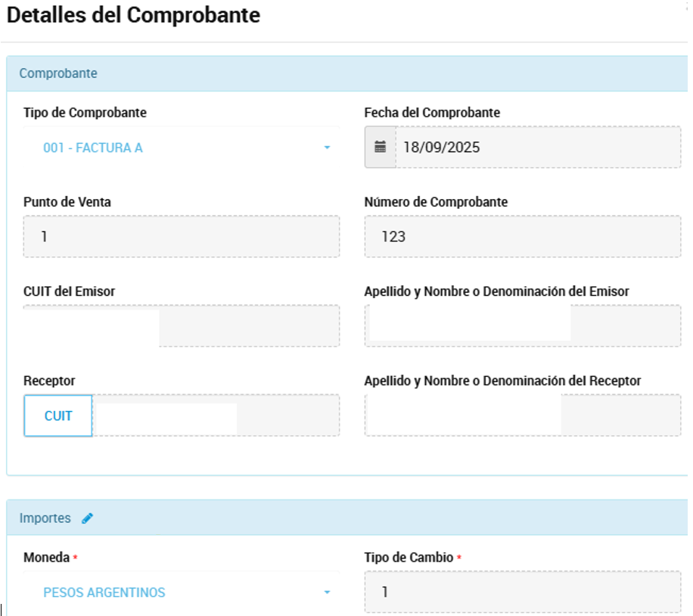Click the Fecha del Comprobante date field
The width and height of the screenshot is (693, 616).
click(x=537, y=147)
